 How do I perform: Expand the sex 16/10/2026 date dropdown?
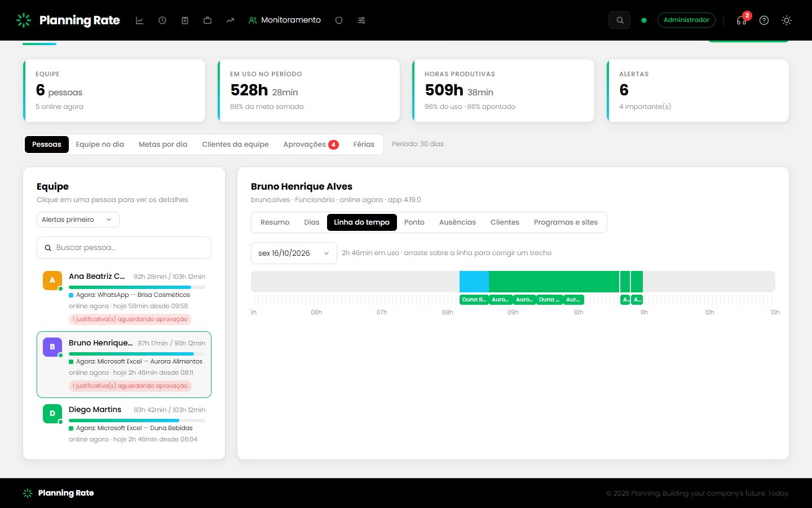click(294, 253)
